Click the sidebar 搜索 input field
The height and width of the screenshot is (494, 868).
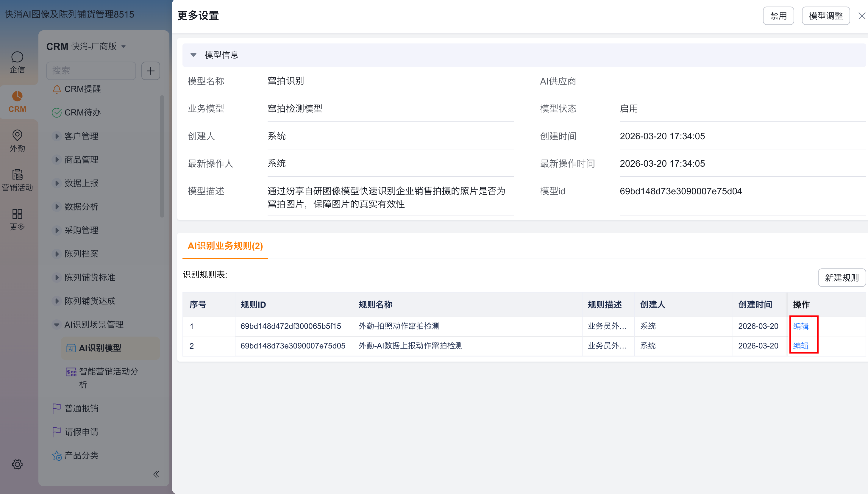tap(91, 71)
